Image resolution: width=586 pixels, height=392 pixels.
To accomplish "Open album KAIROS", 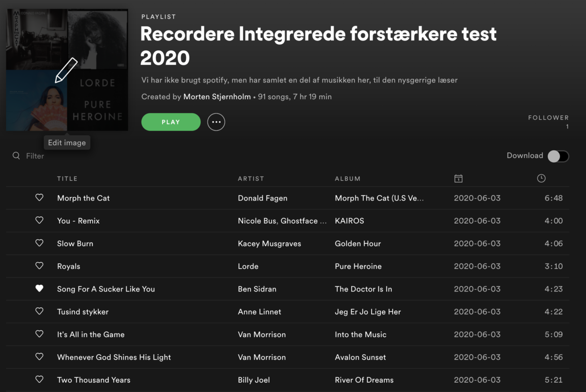I will click(350, 221).
